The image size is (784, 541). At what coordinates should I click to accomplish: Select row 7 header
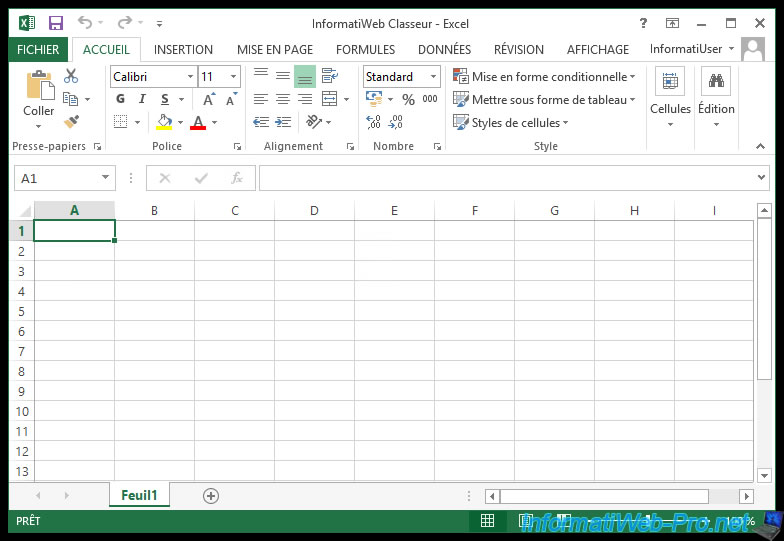click(x=22, y=351)
